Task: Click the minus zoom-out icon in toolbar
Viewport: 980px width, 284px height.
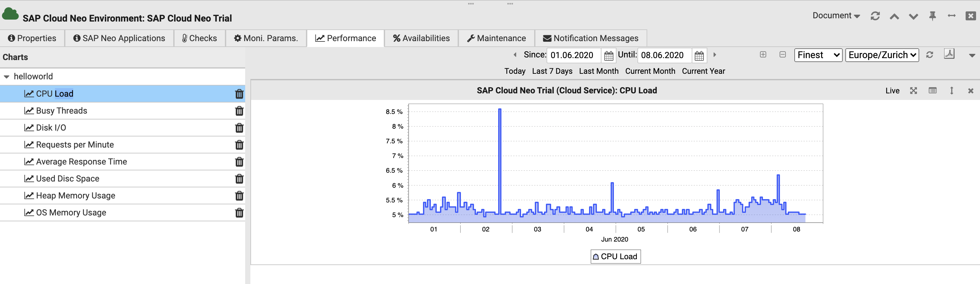Action: click(x=783, y=55)
